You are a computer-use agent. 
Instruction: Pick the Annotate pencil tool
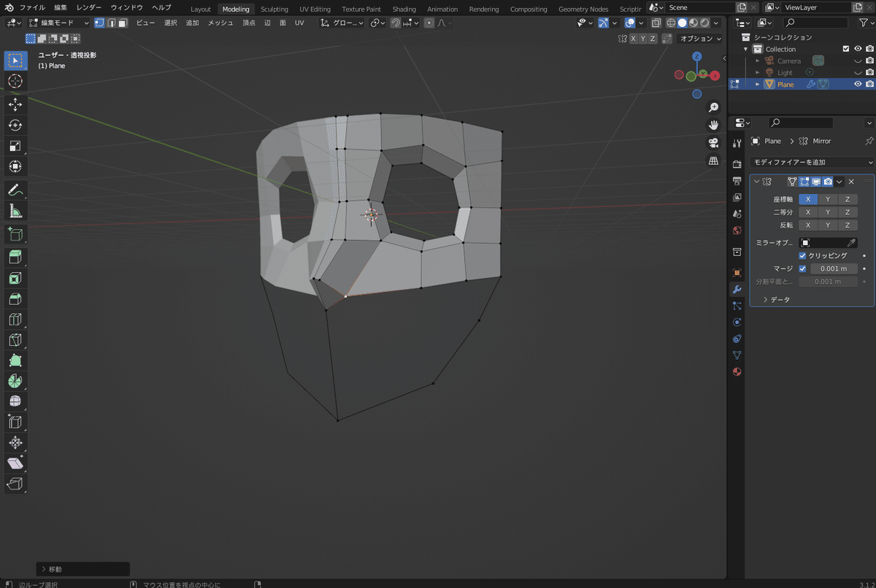(15, 190)
